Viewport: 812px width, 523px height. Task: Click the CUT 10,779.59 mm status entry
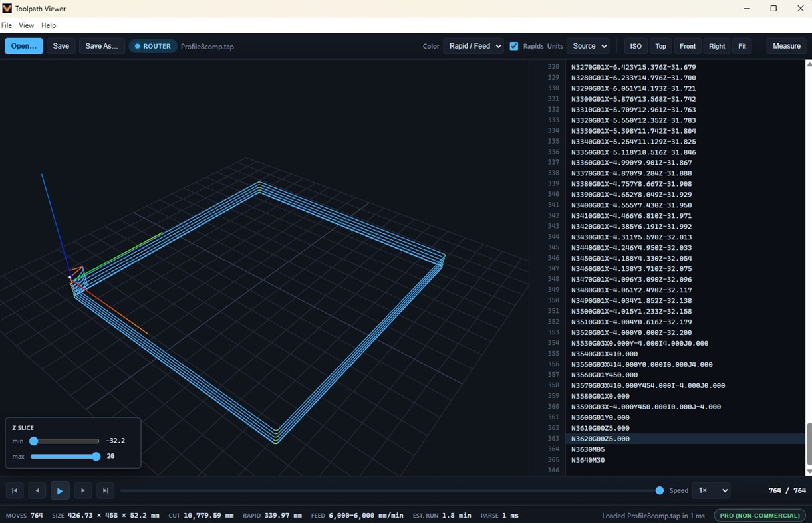pos(201,515)
